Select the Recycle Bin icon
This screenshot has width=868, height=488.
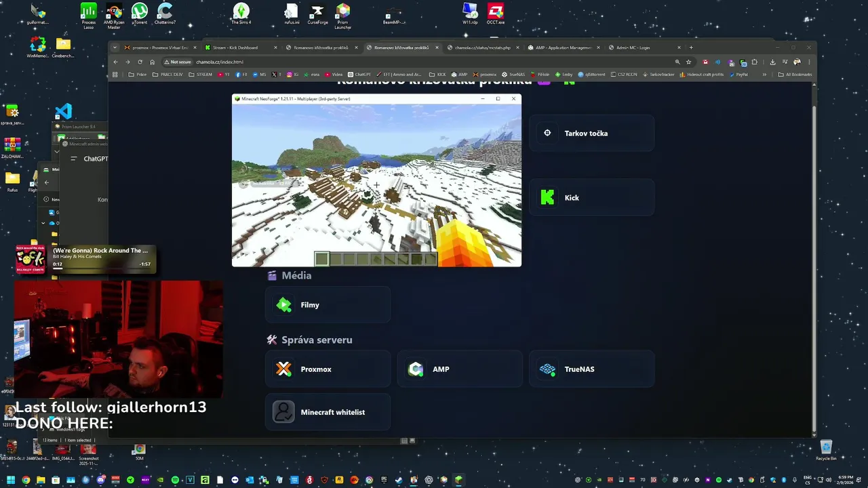[x=826, y=451]
